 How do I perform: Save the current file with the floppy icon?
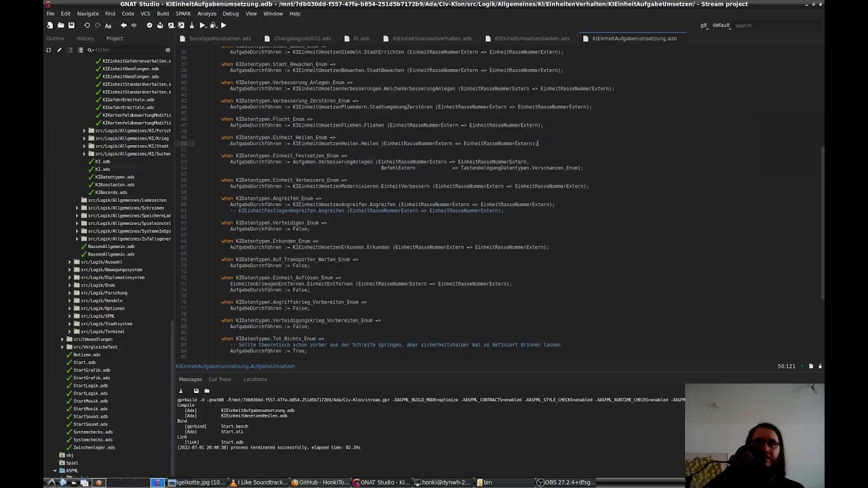[x=71, y=25]
